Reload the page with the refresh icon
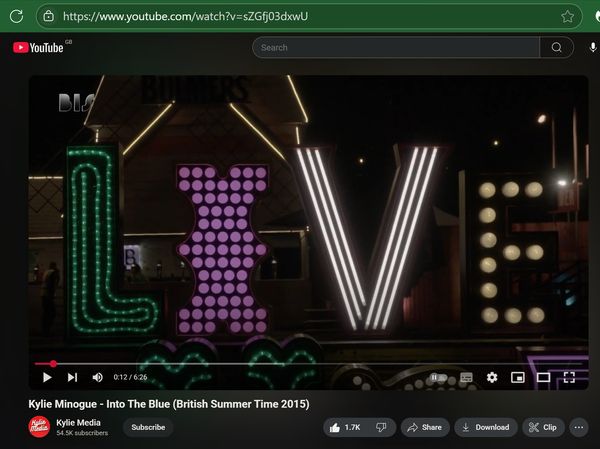The height and width of the screenshot is (449, 600). coord(16,16)
